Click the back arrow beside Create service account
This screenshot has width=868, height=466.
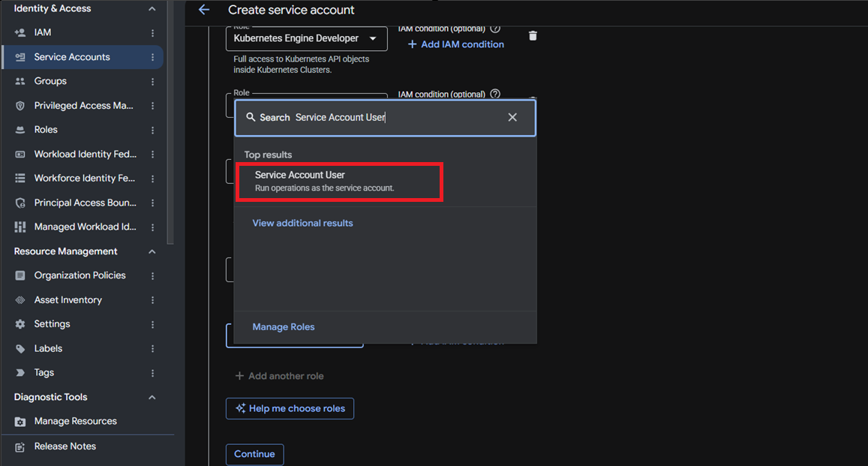tap(204, 10)
